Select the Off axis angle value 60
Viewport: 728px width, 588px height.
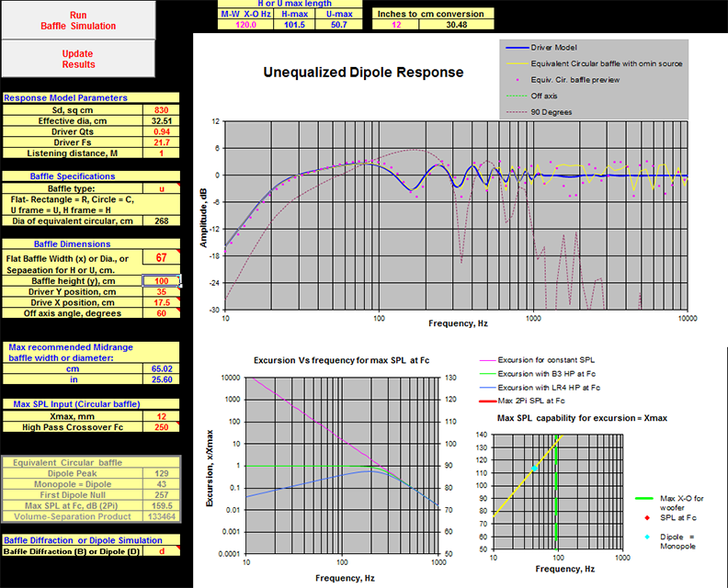coord(161,313)
